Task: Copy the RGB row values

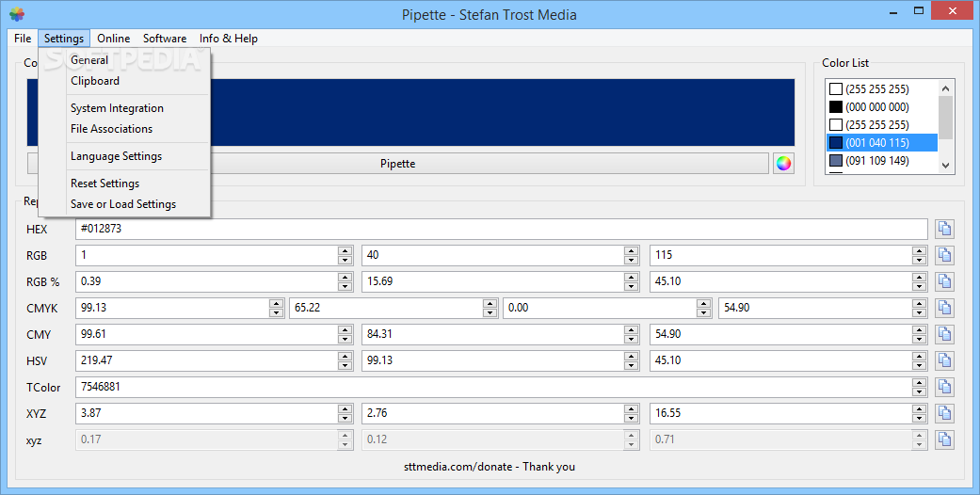Action: 944,256
